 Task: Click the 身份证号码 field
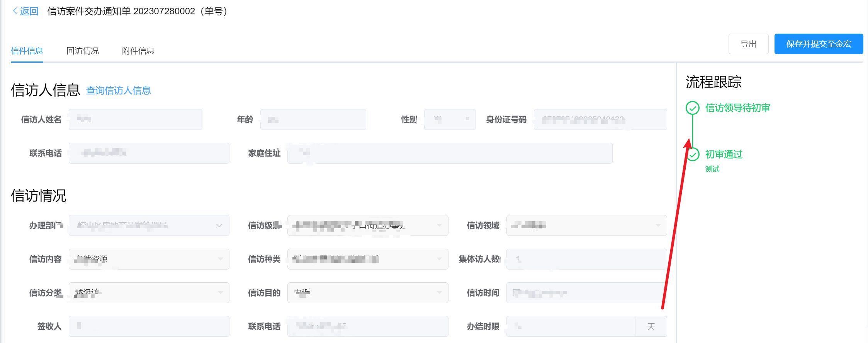pos(600,119)
